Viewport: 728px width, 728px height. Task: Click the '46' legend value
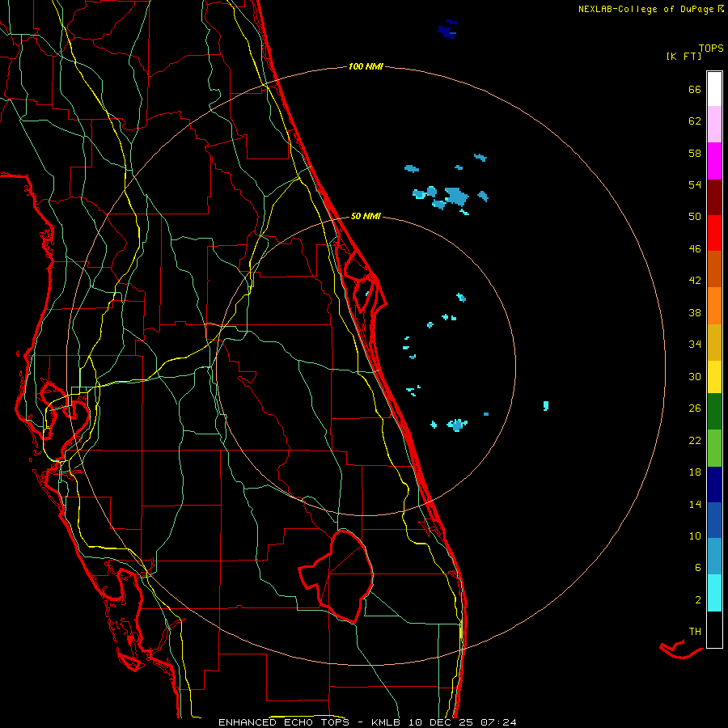tap(695, 249)
